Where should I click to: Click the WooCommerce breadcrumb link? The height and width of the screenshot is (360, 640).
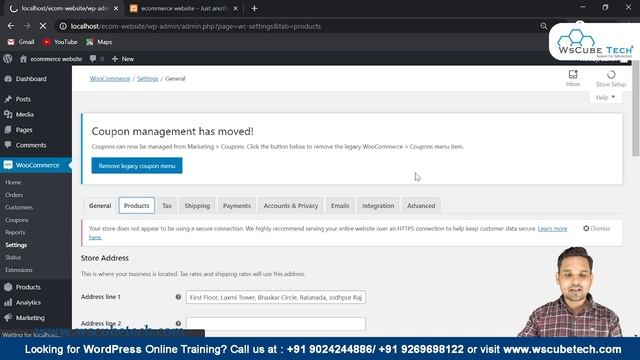110,79
